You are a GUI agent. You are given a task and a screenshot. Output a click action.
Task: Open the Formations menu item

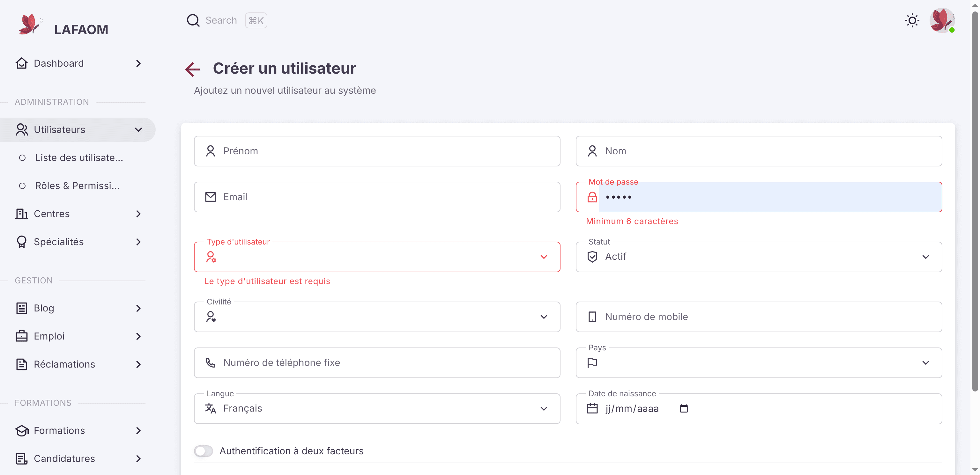pos(78,431)
